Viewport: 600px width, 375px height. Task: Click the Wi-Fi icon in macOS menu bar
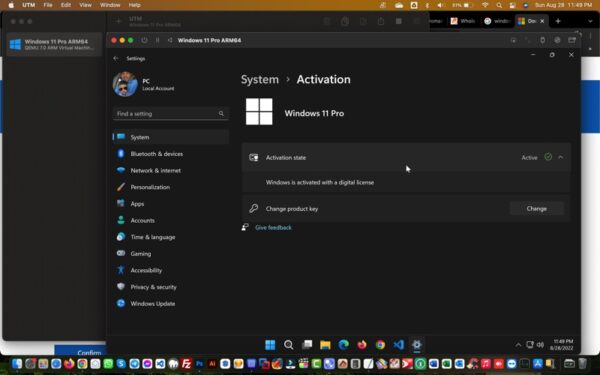485,5
